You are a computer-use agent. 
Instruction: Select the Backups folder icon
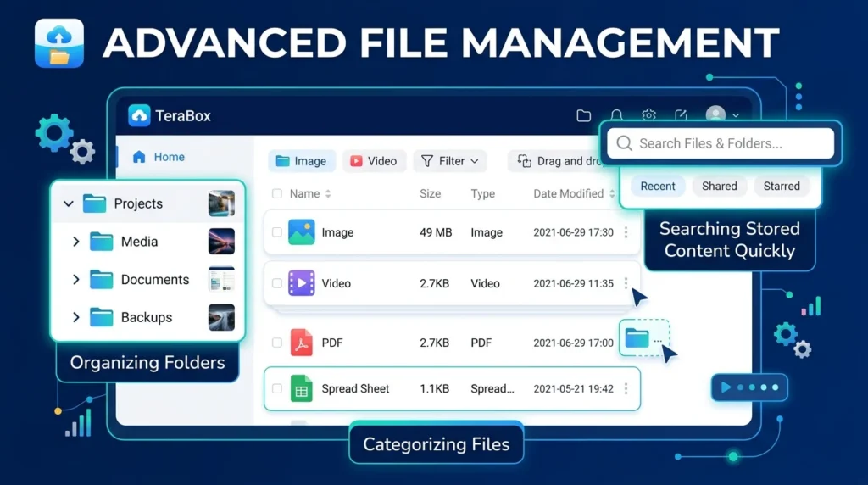(x=102, y=317)
